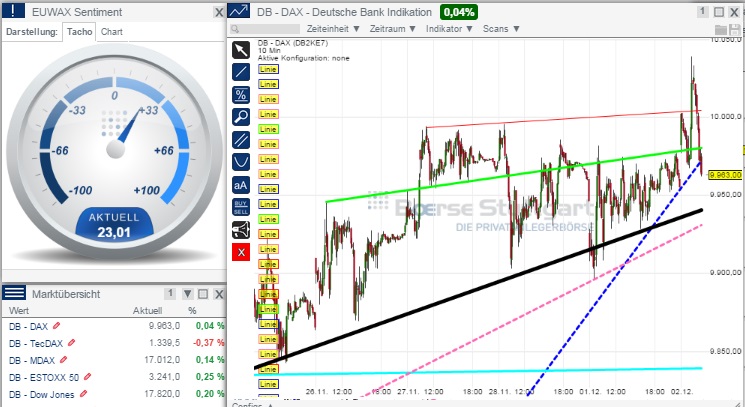This screenshot has width=745, height=407.
Task: Click the ESTOXX 50 value 3.241,0
Action: click(164, 377)
